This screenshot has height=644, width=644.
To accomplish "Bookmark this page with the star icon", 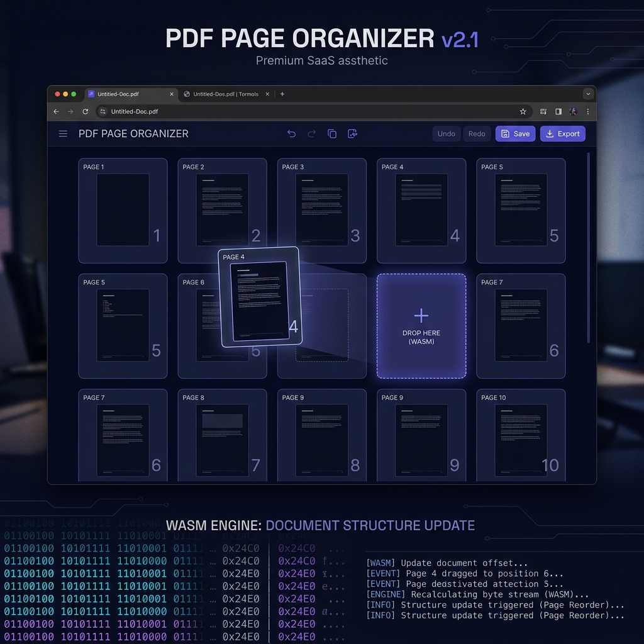I will 523,112.
